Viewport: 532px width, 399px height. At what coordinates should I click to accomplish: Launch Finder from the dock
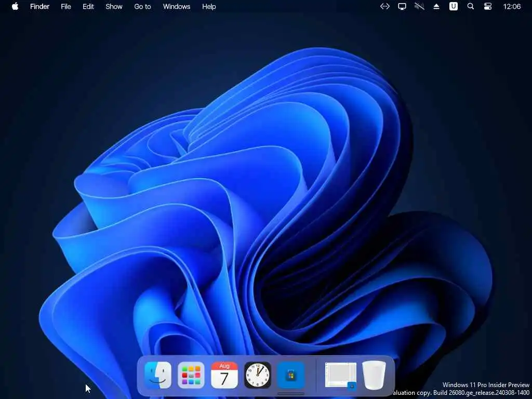pyautogui.click(x=158, y=375)
